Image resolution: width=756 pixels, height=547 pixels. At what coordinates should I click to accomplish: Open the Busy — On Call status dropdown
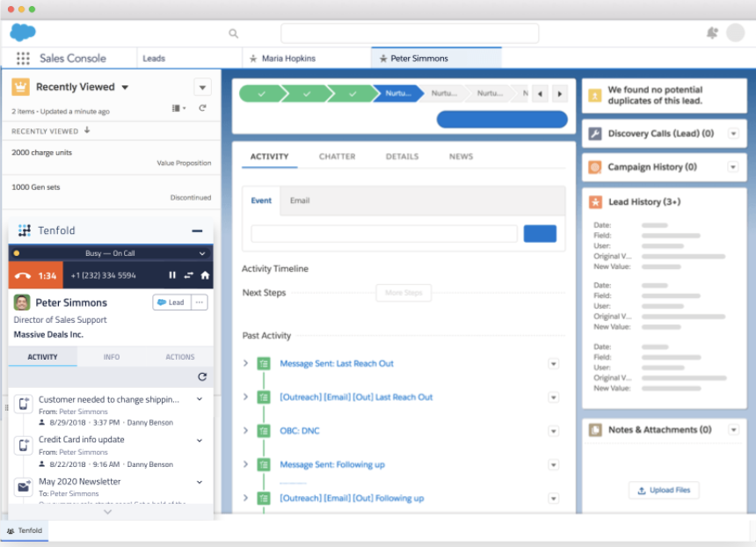(x=202, y=253)
